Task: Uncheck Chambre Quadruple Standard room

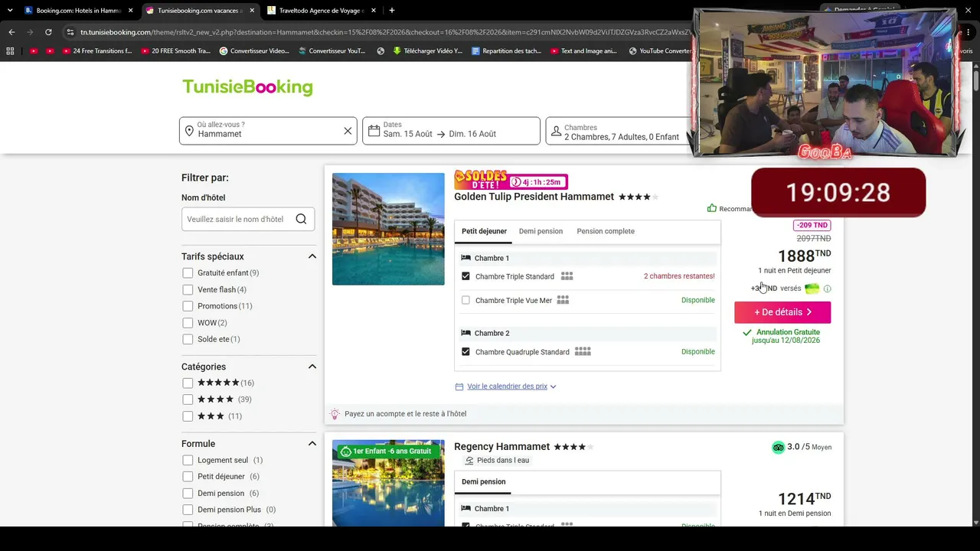Action: pos(465,352)
